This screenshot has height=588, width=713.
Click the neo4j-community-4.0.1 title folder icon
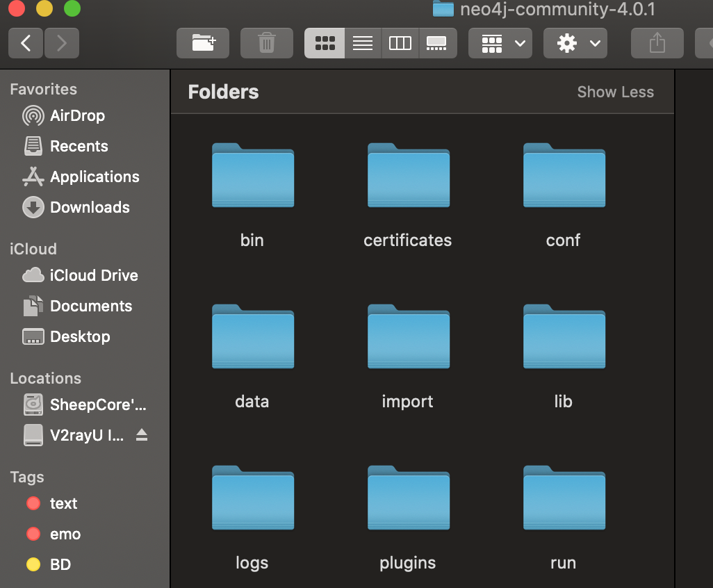point(443,8)
